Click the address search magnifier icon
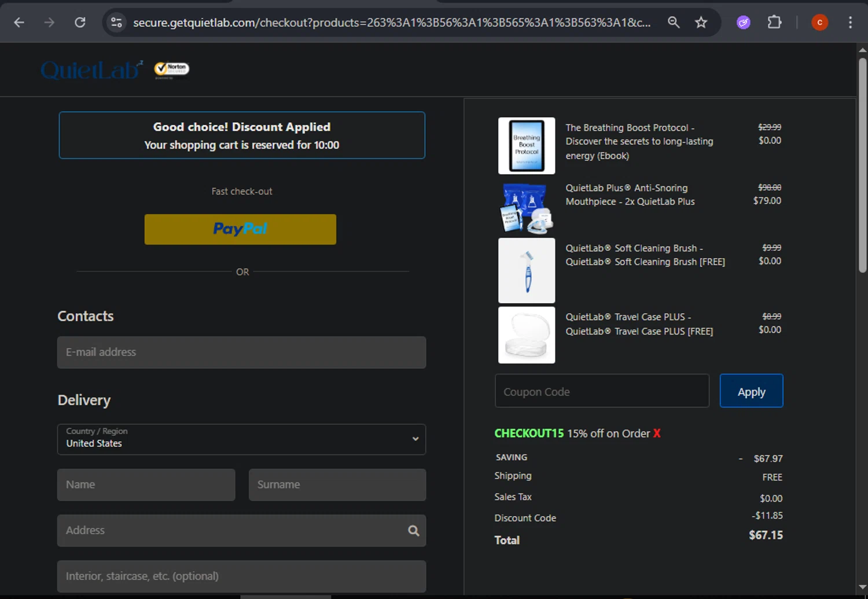The image size is (868, 599). [413, 531]
